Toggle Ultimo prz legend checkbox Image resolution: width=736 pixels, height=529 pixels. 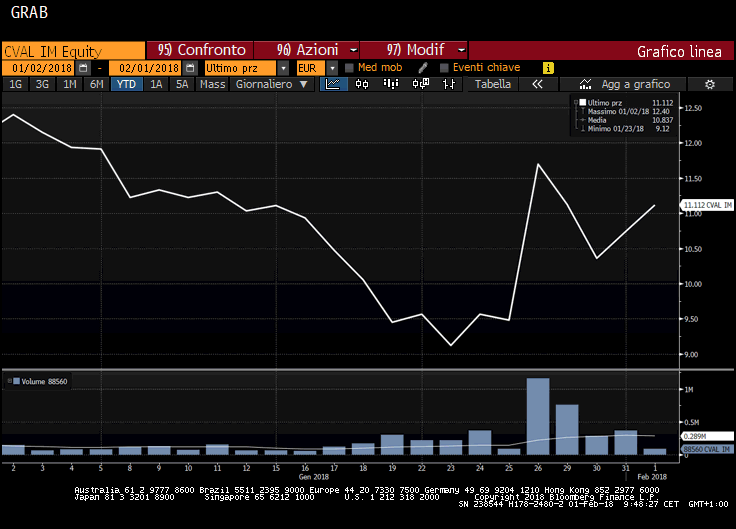click(x=583, y=102)
